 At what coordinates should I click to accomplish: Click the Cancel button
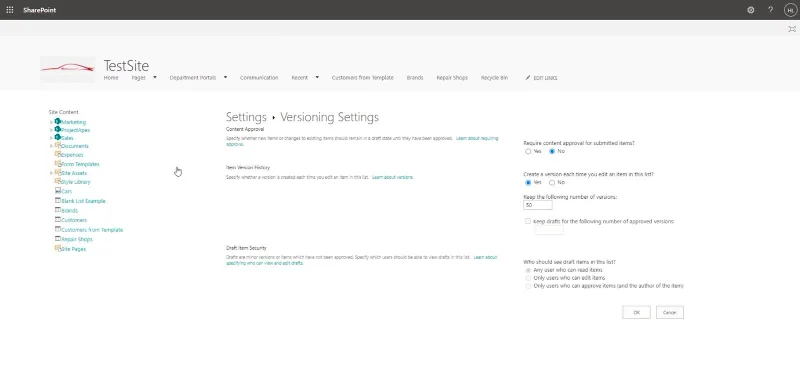(669, 312)
